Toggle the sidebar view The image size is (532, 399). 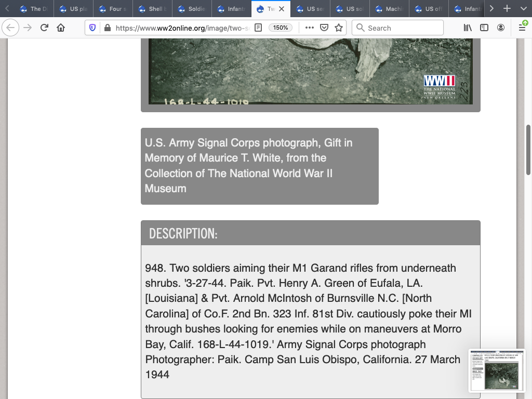tap(484, 28)
